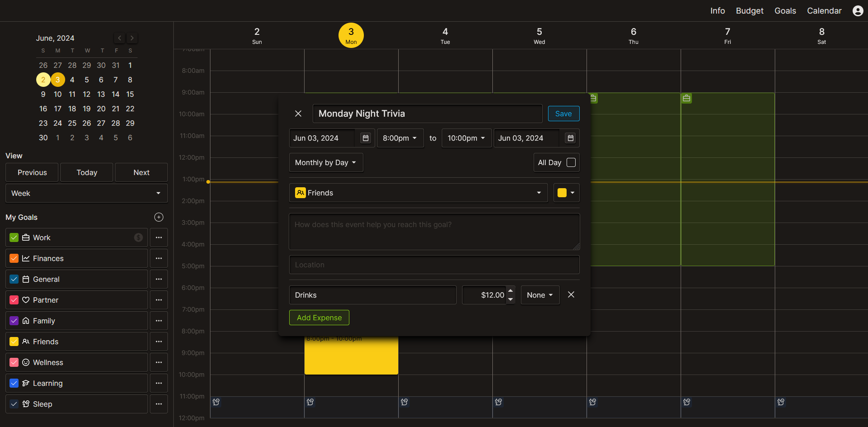Open the Work goal options menu
The width and height of the screenshot is (868, 427).
pyautogui.click(x=159, y=237)
